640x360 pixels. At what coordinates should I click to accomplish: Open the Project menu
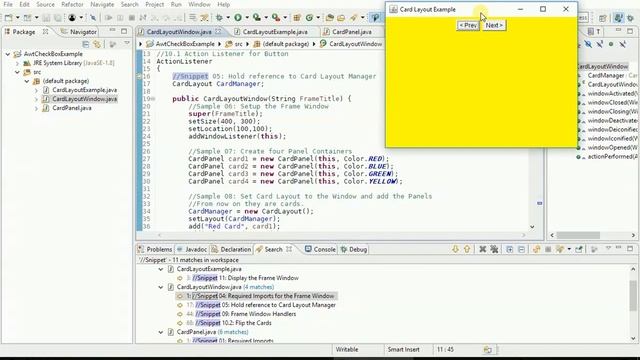(154, 4)
